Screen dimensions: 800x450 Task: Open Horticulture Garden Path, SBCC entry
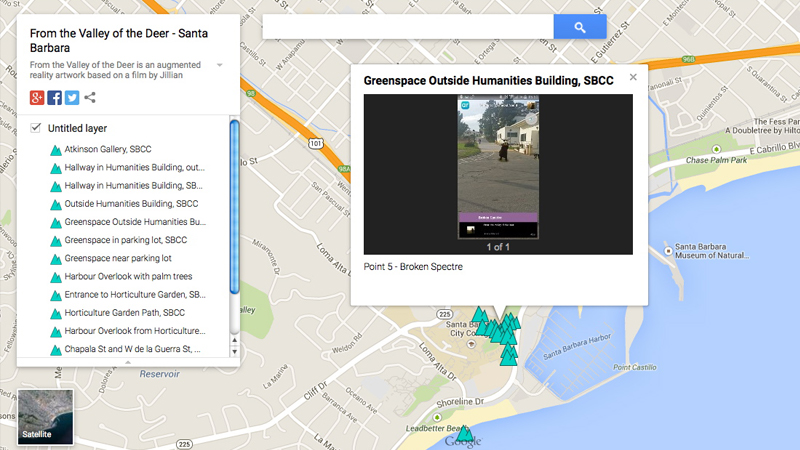pos(124,313)
